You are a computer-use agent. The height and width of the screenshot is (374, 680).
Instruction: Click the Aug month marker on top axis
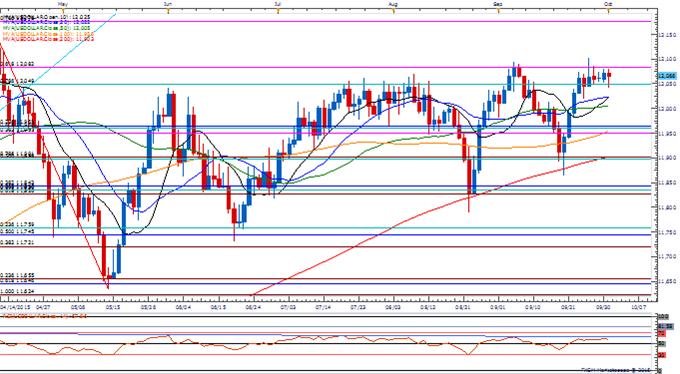click(x=393, y=3)
